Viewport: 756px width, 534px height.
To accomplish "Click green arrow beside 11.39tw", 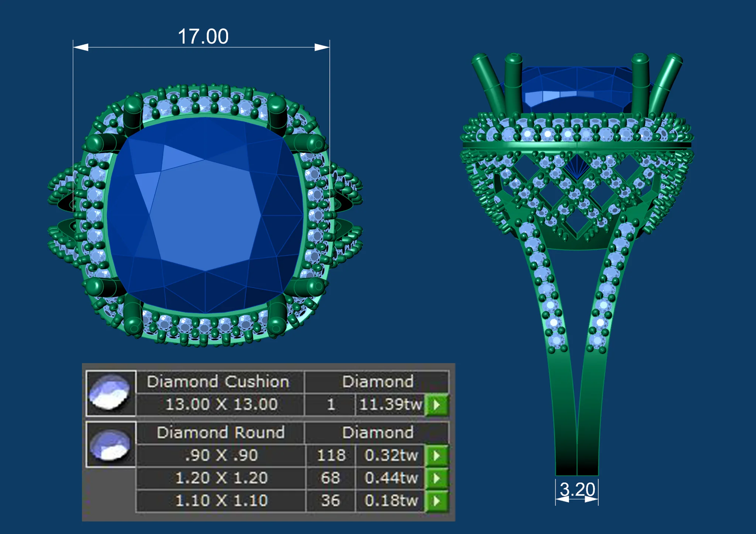I will point(437,405).
